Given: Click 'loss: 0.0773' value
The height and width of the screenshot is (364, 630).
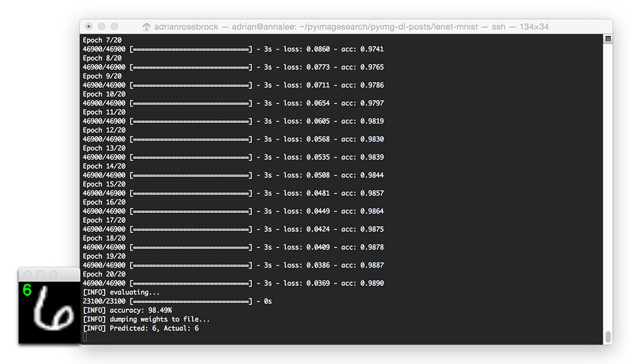Looking at the screenshot, I should (x=307, y=67).
